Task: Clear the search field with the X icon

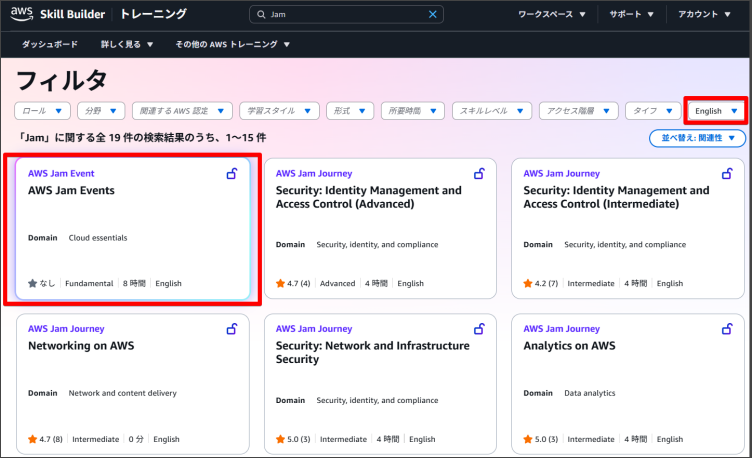Action: click(x=433, y=15)
